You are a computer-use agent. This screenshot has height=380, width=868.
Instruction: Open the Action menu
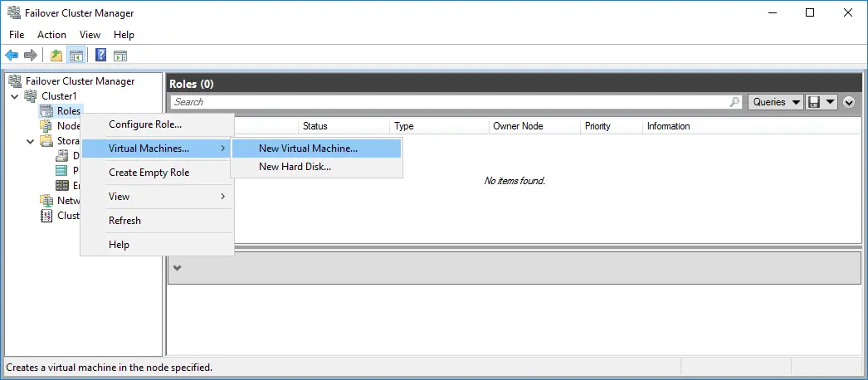tap(51, 35)
